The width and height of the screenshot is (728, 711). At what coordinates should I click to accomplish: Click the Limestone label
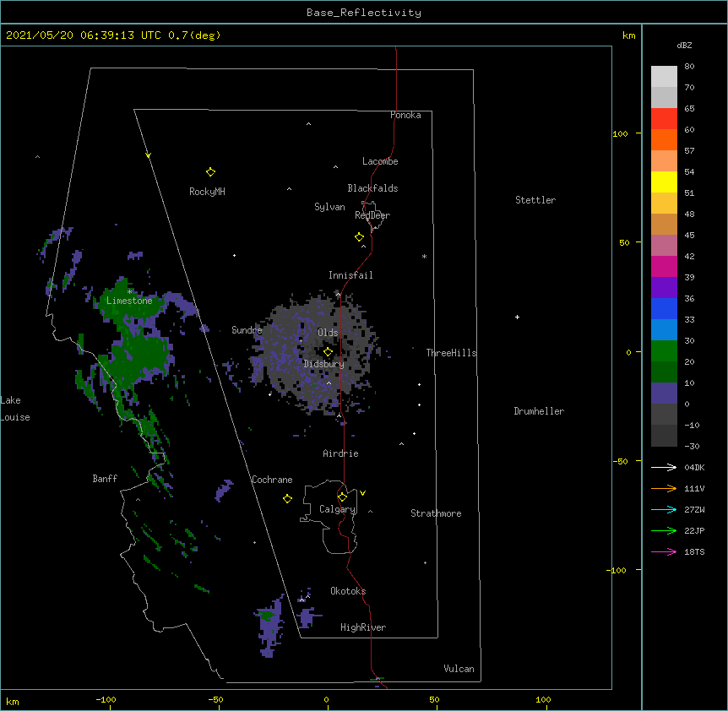pos(129,301)
